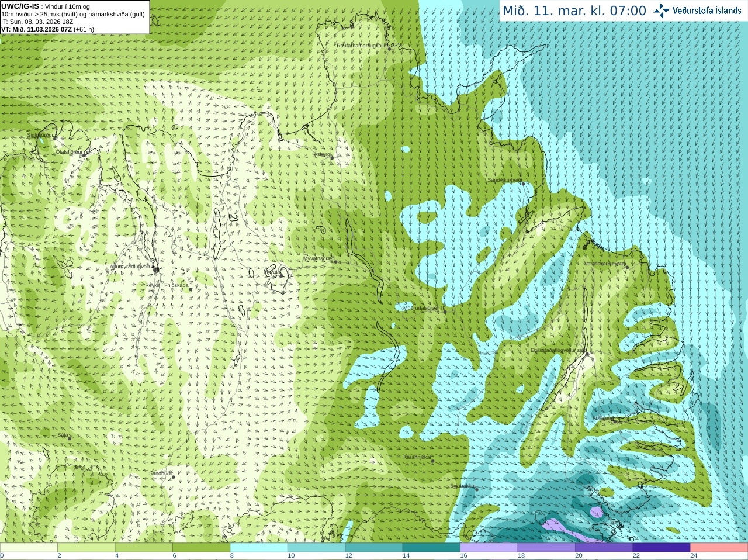Click the Mývatn station label
The height and width of the screenshot is (560, 748).
272,271
